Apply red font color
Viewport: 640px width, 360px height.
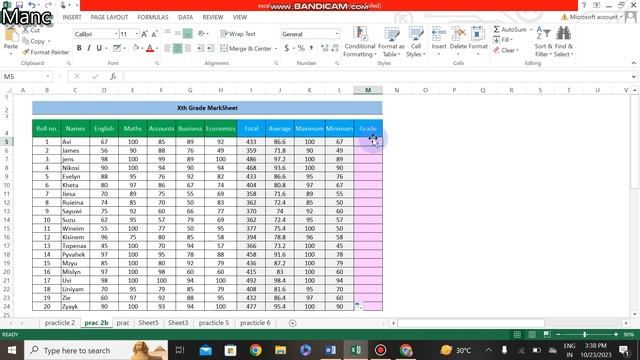pos(150,48)
